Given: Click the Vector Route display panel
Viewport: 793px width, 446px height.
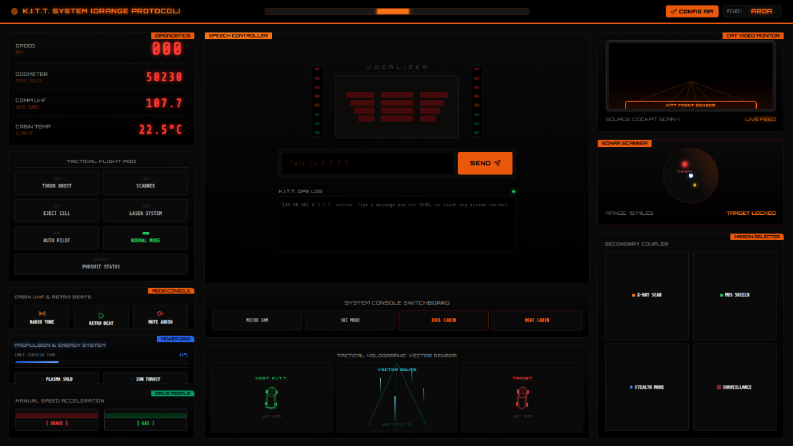Looking at the screenshot, I should click(x=397, y=397).
